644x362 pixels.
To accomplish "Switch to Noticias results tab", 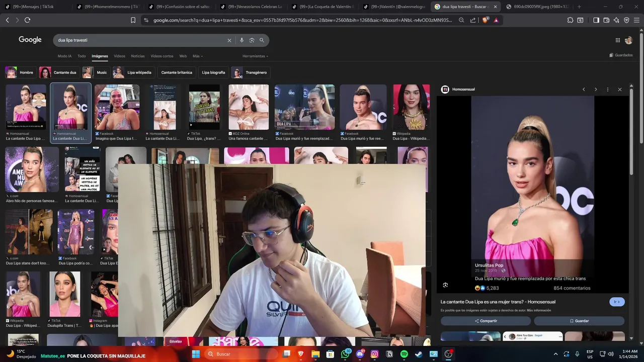I will click(138, 56).
